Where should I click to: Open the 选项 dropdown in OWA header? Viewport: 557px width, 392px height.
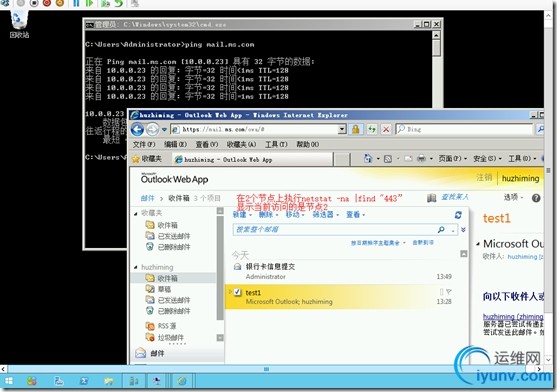pos(513,197)
